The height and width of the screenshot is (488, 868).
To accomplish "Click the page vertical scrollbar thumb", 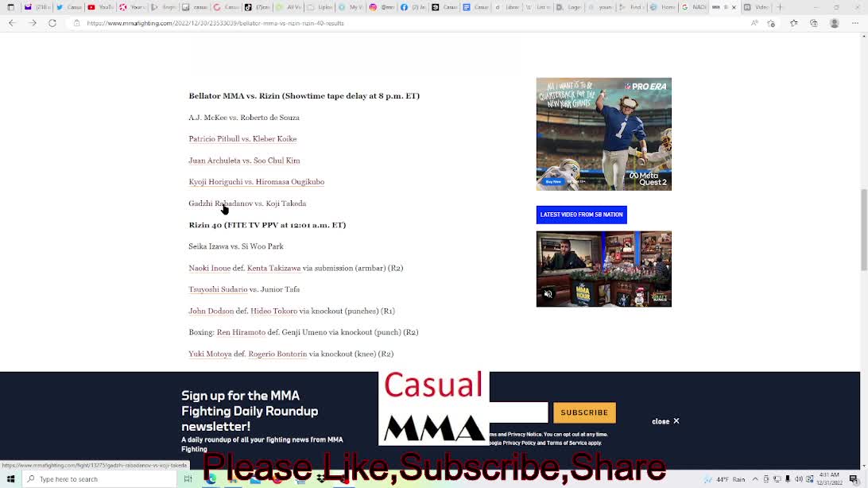I will (x=863, y=230).
